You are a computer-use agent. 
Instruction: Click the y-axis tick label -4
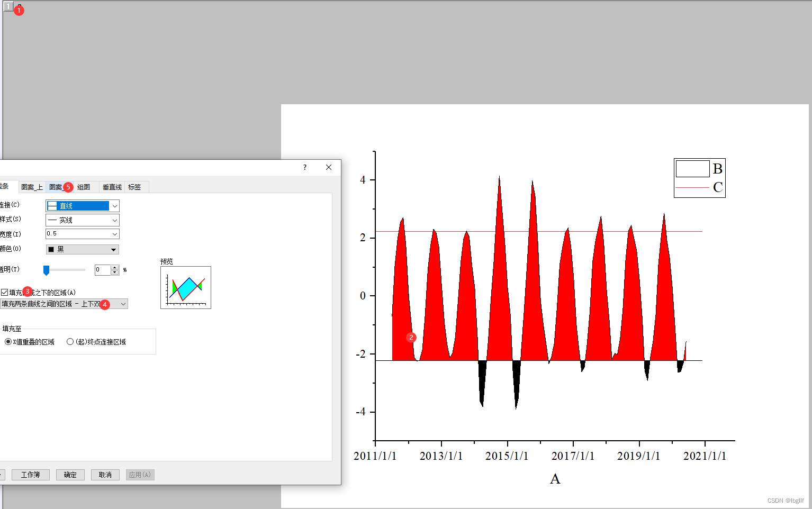(360, 412)
